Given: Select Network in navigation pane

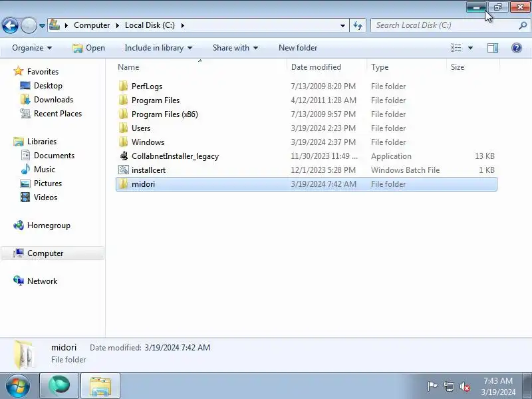Looking at the screenshot, I should pos(35,281).
